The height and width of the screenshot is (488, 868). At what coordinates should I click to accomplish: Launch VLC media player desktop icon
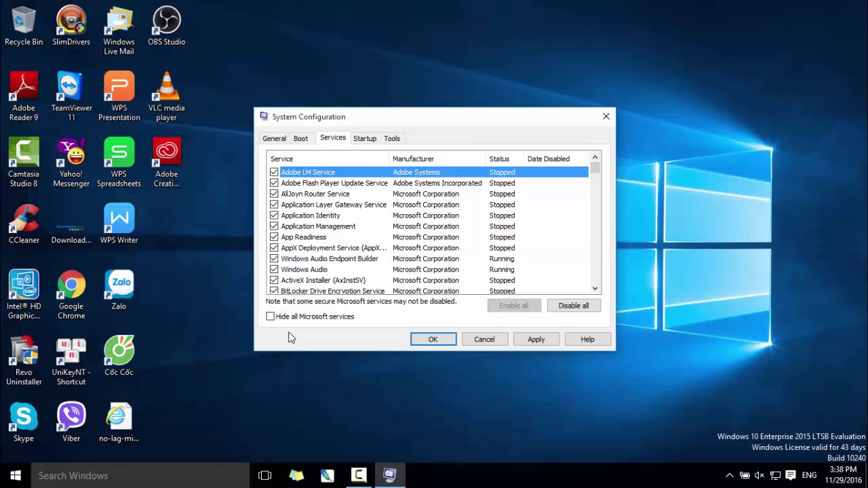click(166, 97)
